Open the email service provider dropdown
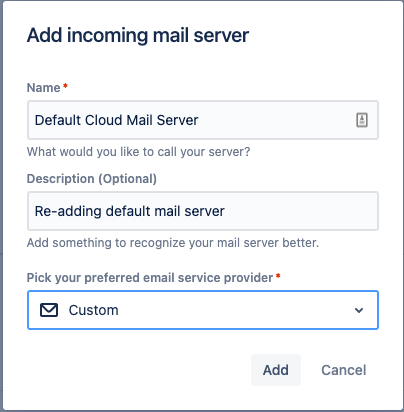 pos(203,310)
